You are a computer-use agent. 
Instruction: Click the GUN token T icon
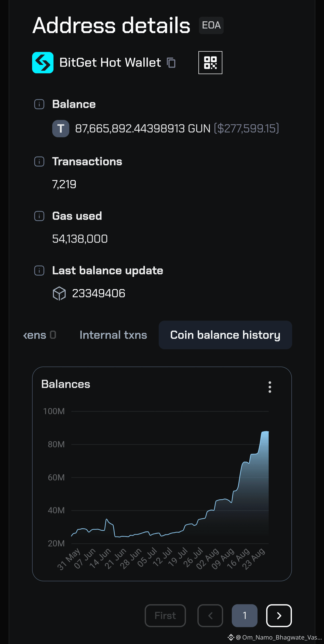61,128
